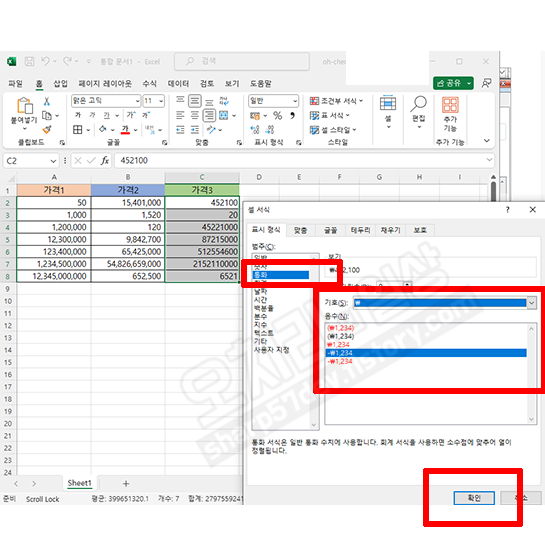This screenshot has height=556, width=545.
Task: Switch to the 채우기 tab in 셀 서식
Action: click(x=390, y=230)
